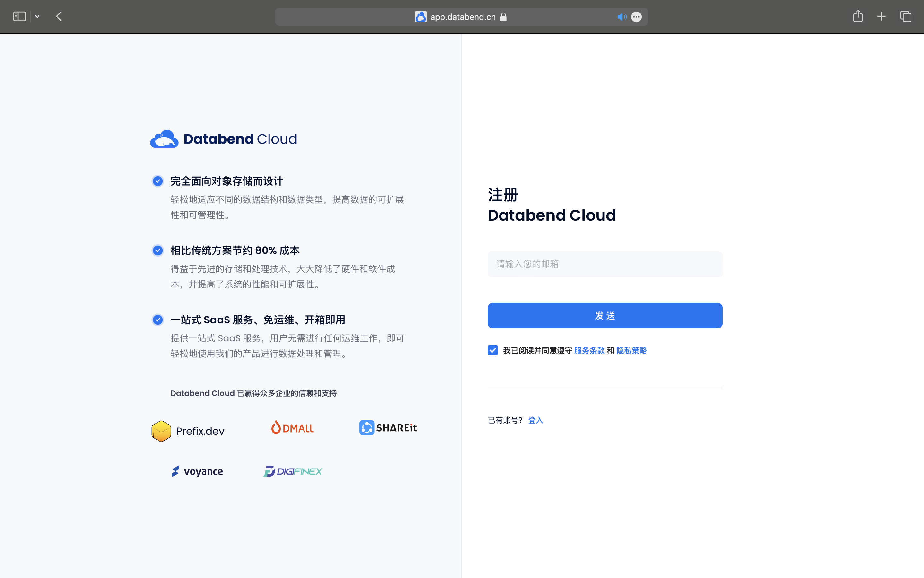The width and height of the screenshot is (924, 578).
Task: Click the 注册 heading text
Action: point(503,195)
